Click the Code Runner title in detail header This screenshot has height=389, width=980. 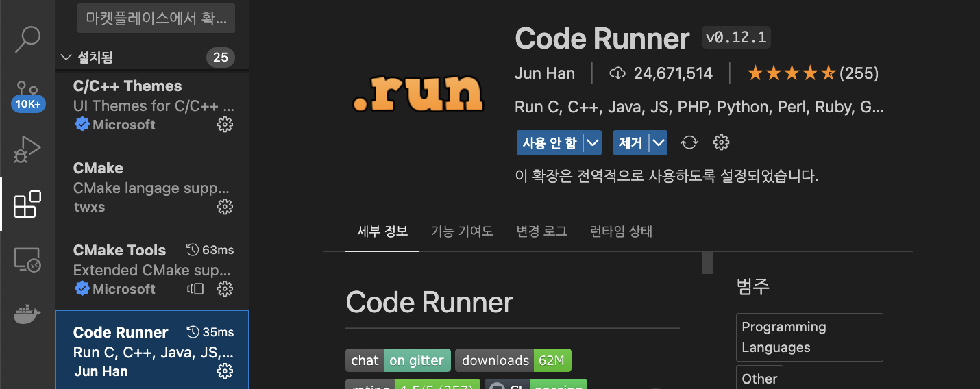tap(602, 39)
